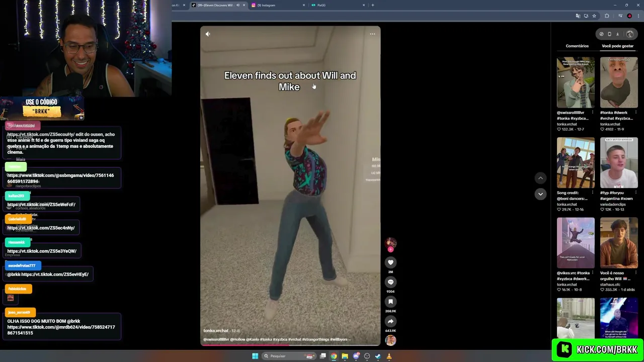Open the creator avatar above like button
The width and height of the screenshot is (644, 362).
pos(390,244)
